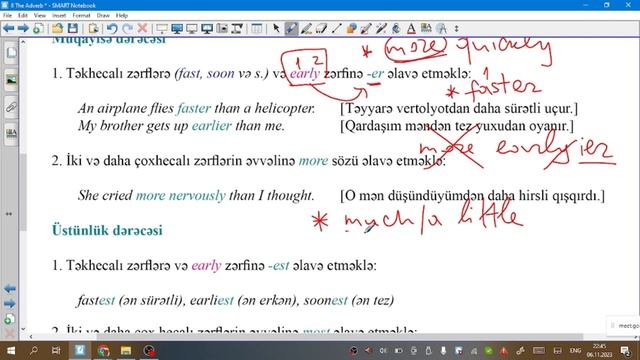Delete selection with the red X icon
640x360 pixels.
[142, 29]
